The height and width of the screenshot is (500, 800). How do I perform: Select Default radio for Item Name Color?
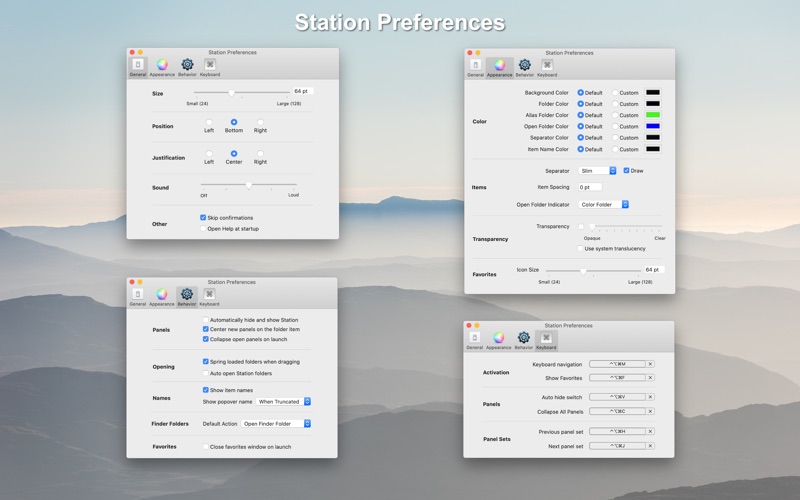coord(581,149)
